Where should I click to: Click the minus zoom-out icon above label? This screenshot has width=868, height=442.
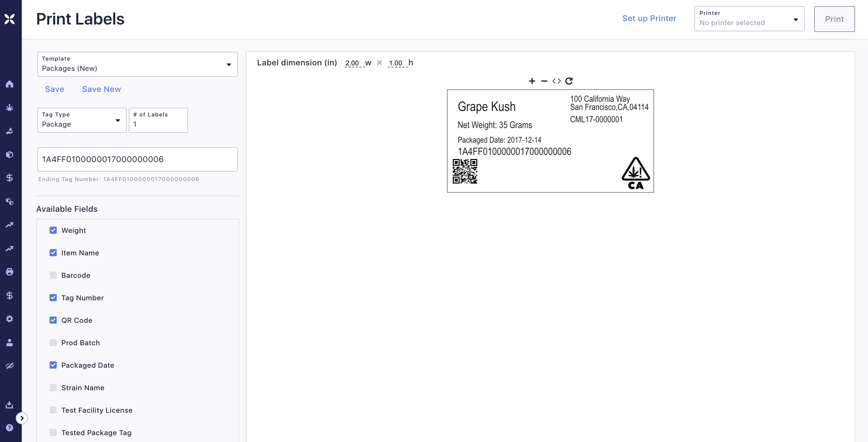pos(544,81)
